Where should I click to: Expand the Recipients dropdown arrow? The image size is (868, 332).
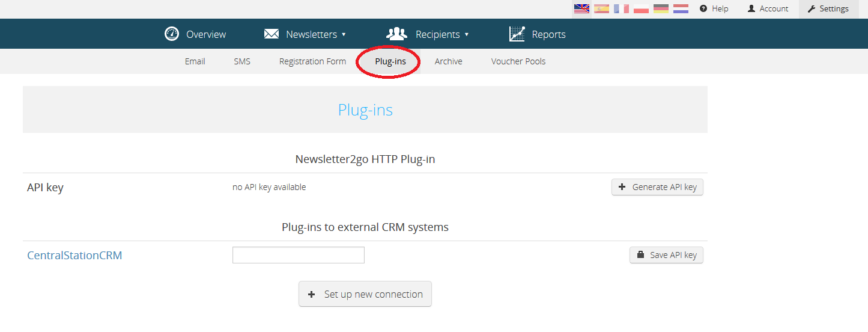(467, 34)
